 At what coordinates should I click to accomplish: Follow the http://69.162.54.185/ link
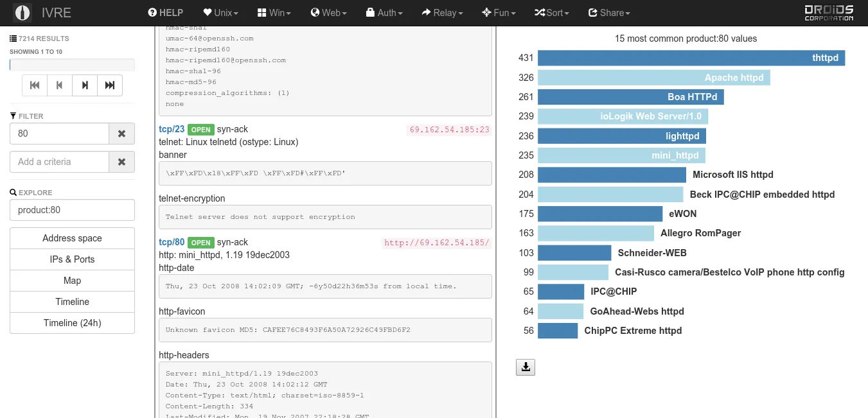(x=436, y=243)
